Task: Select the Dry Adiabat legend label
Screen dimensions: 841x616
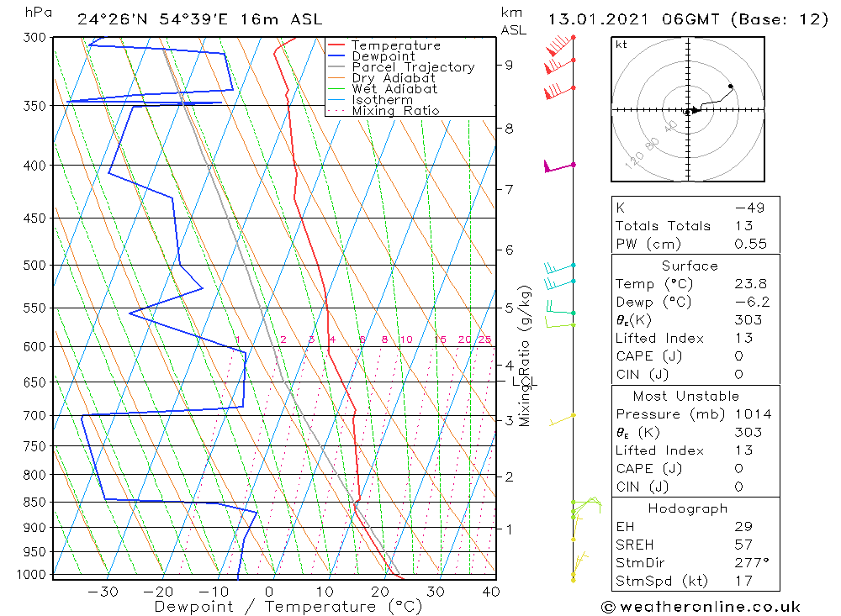Action: [x=393, y=78]
